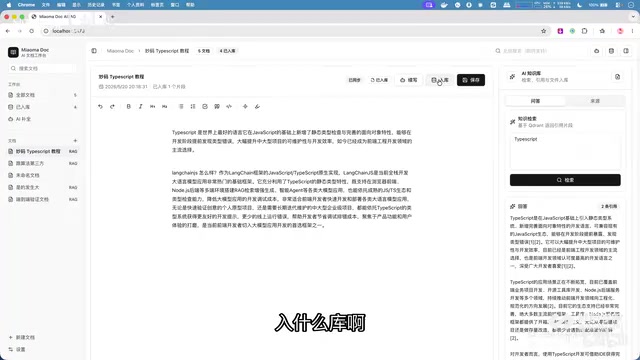Click the 5 文档 breadcrumb badge
This screenshot has height=360, width=640.
click(x=204, y=51)
